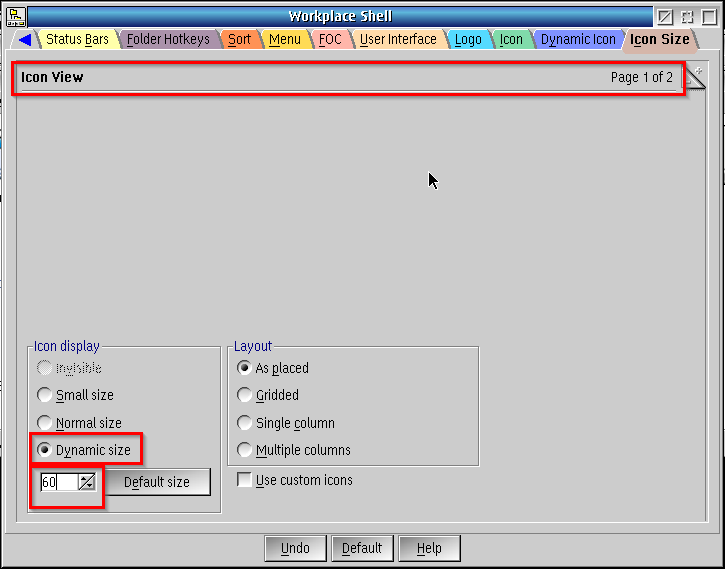This screenshot has width=725, height=569.
Task: Select the Icon Size tab
Action: click(x=659, y=40)
